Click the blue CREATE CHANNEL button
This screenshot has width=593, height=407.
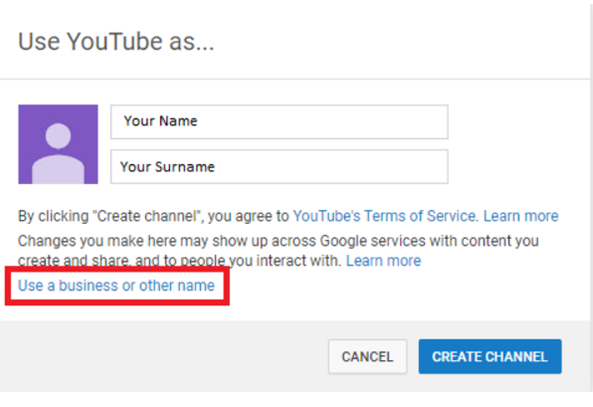click(x=490, y=356)
